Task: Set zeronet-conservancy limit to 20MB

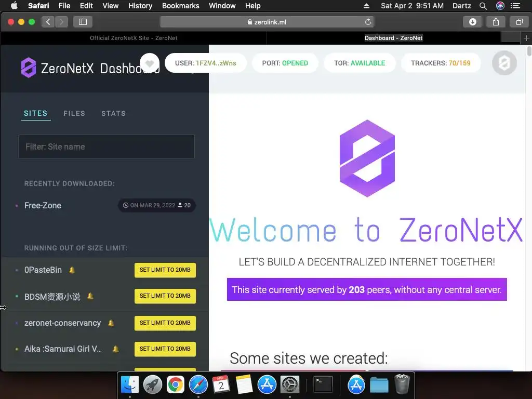Action: coord(165,323)
